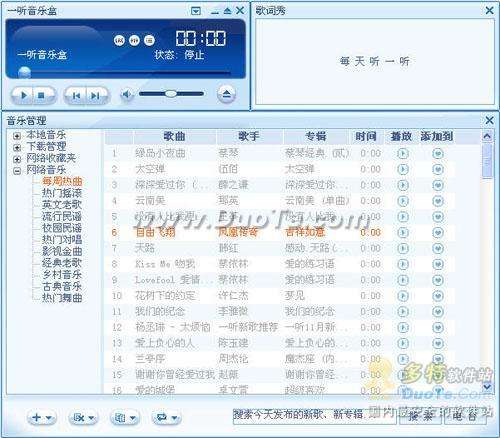500x438 pixels.
Task: Click play icon on the 天路 row
Action: (x=403, y=248)
